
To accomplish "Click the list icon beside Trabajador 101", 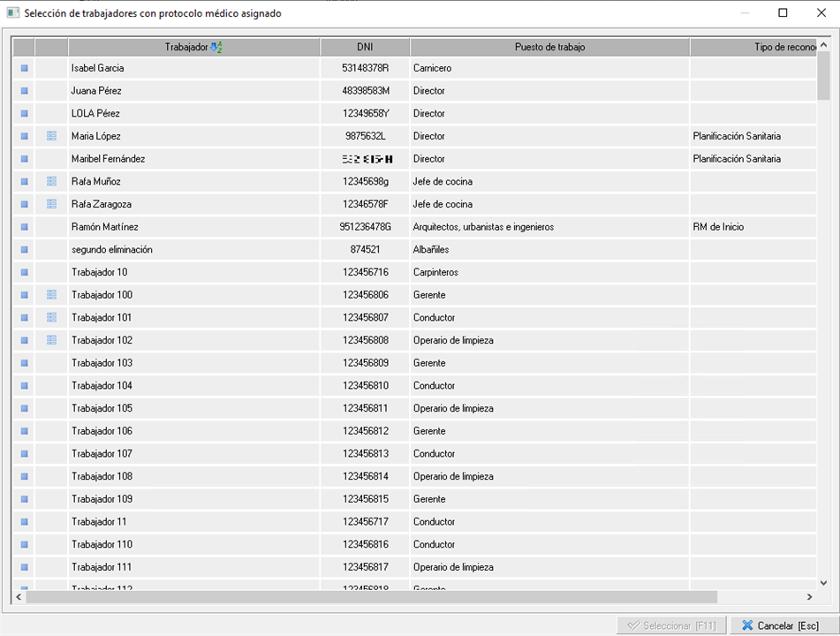I will 51,317.
